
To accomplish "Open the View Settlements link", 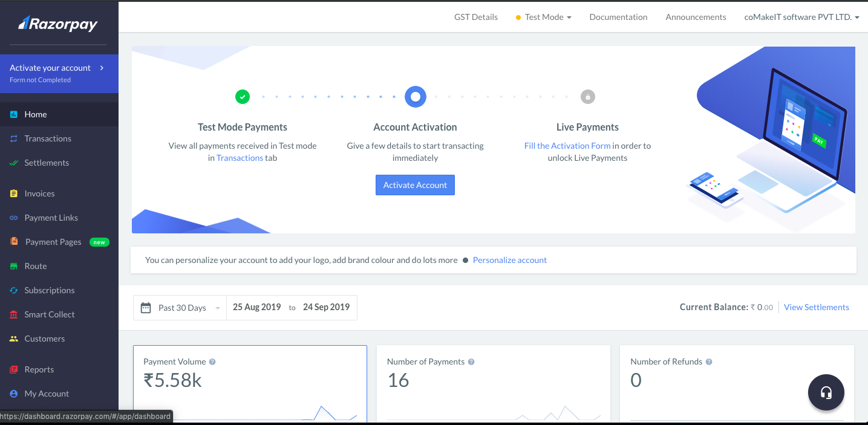I will coord(816,307).
